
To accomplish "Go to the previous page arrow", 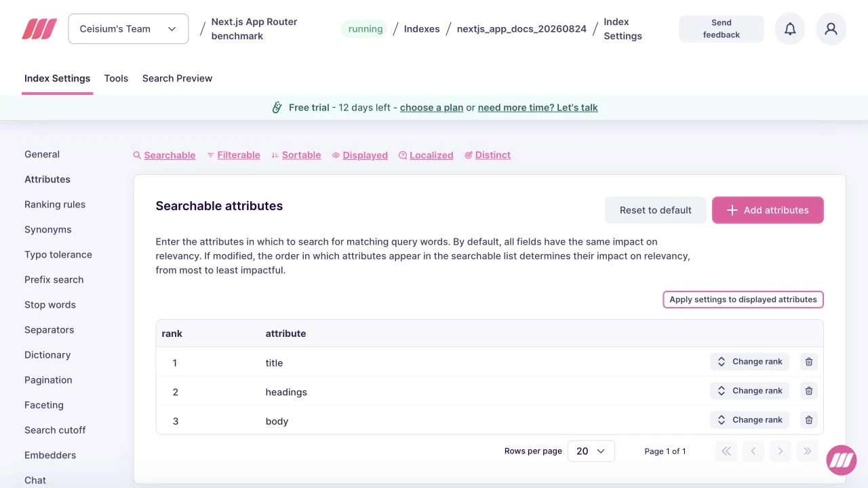I will pyautogui.click(x=753, y=451).
